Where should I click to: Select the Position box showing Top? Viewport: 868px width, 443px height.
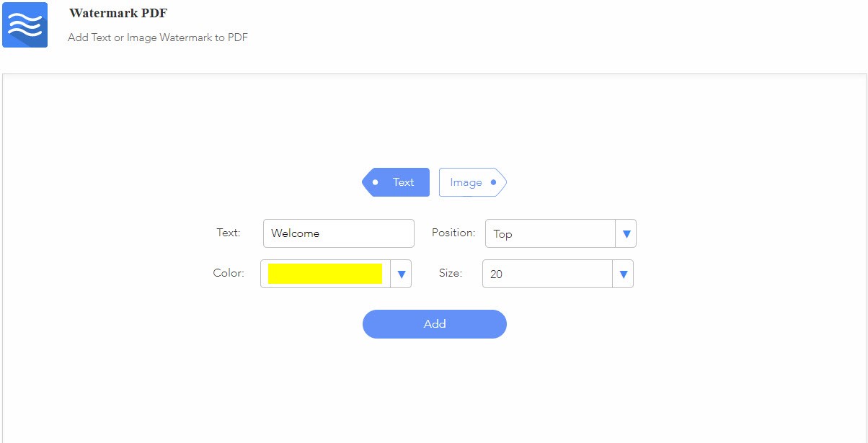[549, 233]
